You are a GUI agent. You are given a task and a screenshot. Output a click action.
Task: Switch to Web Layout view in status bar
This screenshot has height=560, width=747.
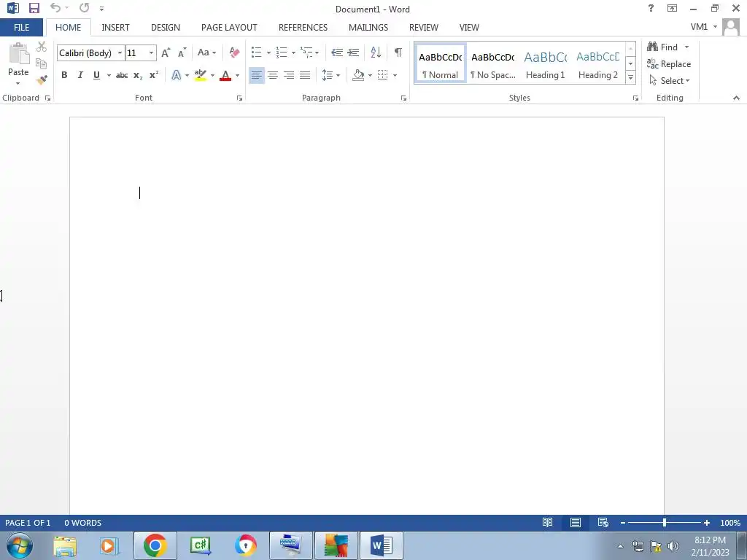point(603,523)
